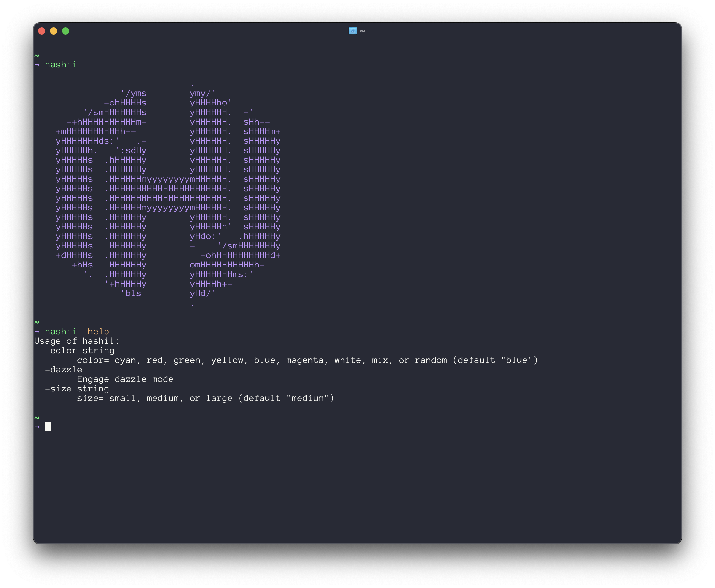Click the Engage dazzle mode description

point(125,379)
